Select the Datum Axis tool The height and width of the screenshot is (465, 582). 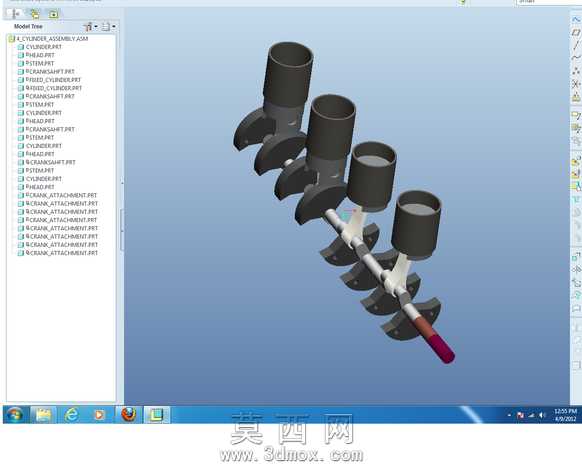(576, 45)
